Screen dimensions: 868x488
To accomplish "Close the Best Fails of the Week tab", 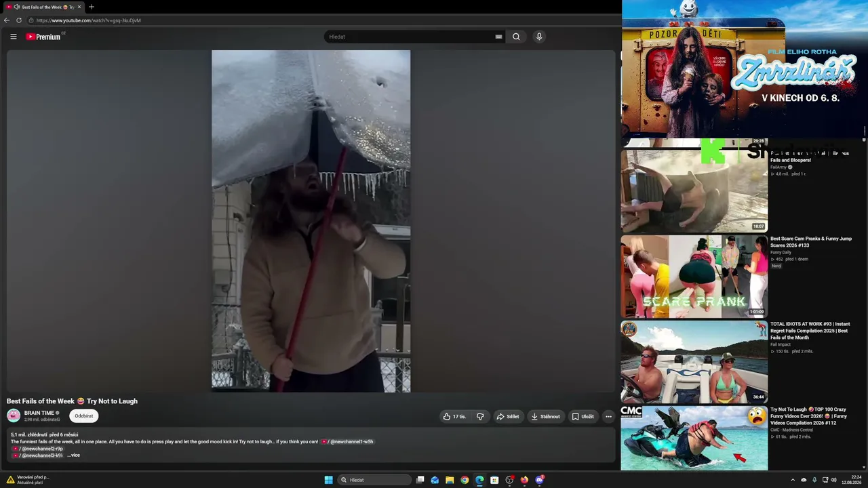I will [79, 7].
